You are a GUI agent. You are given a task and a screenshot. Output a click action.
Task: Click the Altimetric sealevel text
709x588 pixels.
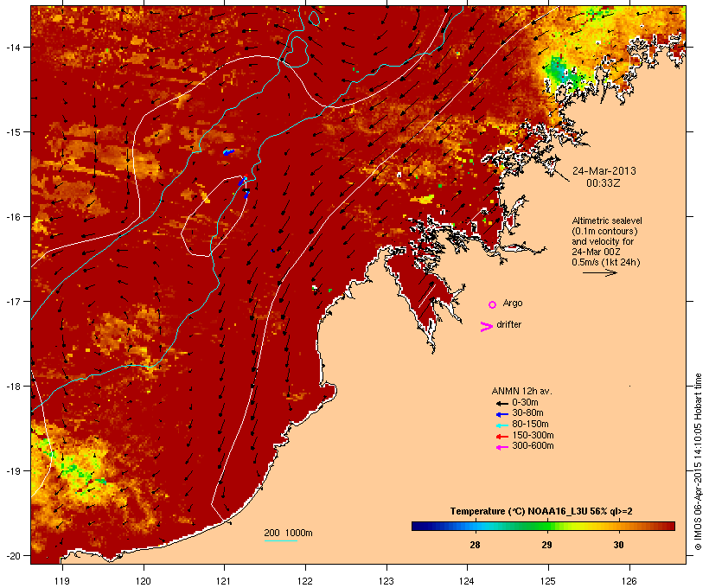coord(607,220)
